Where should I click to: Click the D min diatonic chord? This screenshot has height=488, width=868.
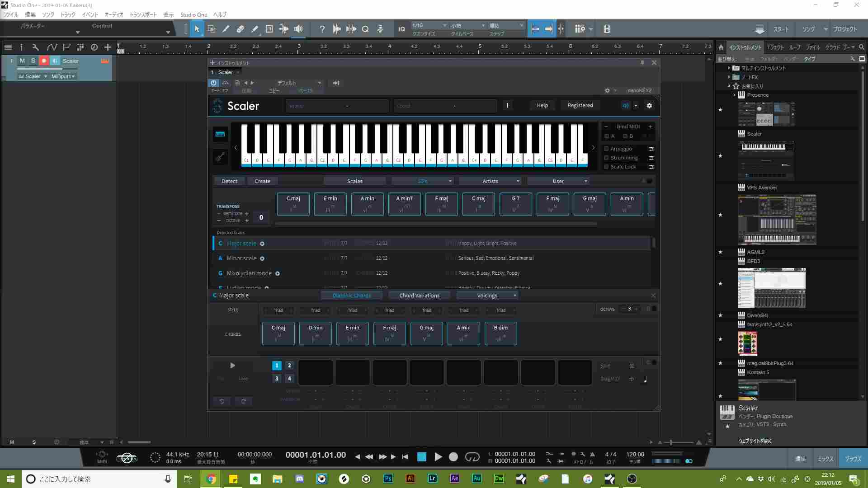coord(315,333)
